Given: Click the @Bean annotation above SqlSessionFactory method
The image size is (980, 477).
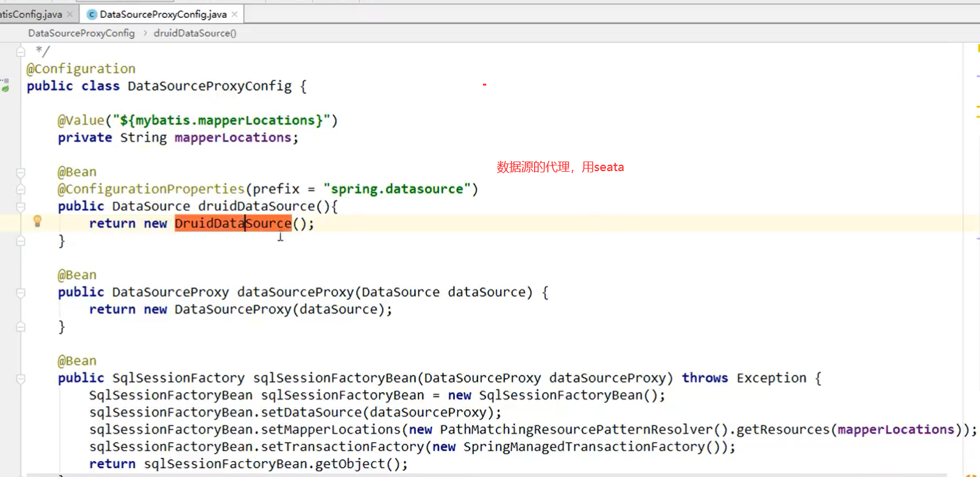Looking at the screenshot, I should 77,361.
